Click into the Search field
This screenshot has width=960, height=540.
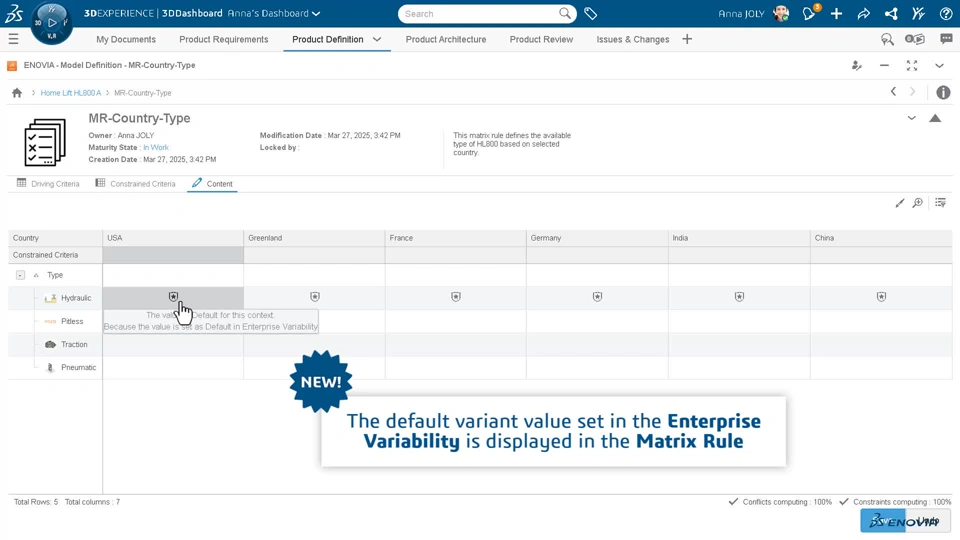tap(480, 14)
